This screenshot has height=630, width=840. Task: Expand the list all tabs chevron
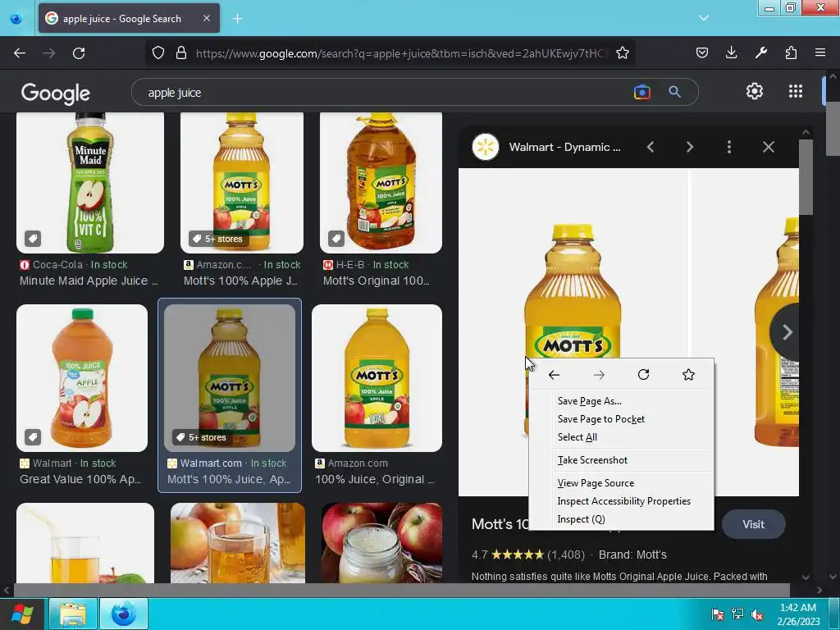(704, 18)
